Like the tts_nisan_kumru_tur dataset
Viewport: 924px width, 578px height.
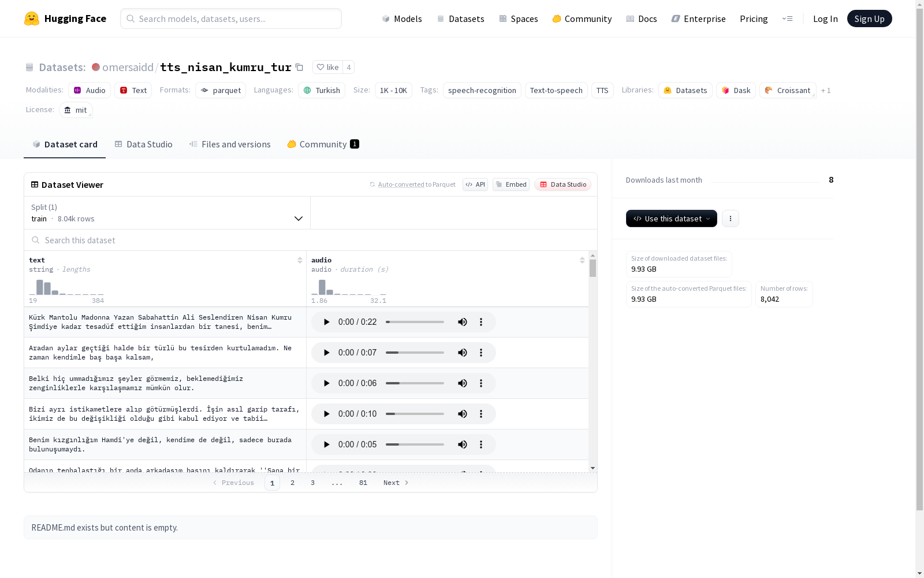(x=327, y=67)
